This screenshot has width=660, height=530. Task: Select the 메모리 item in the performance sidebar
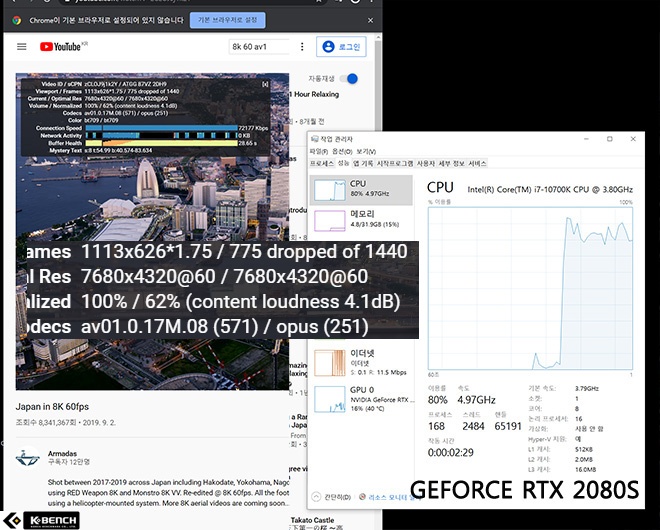tap(361, 221)
